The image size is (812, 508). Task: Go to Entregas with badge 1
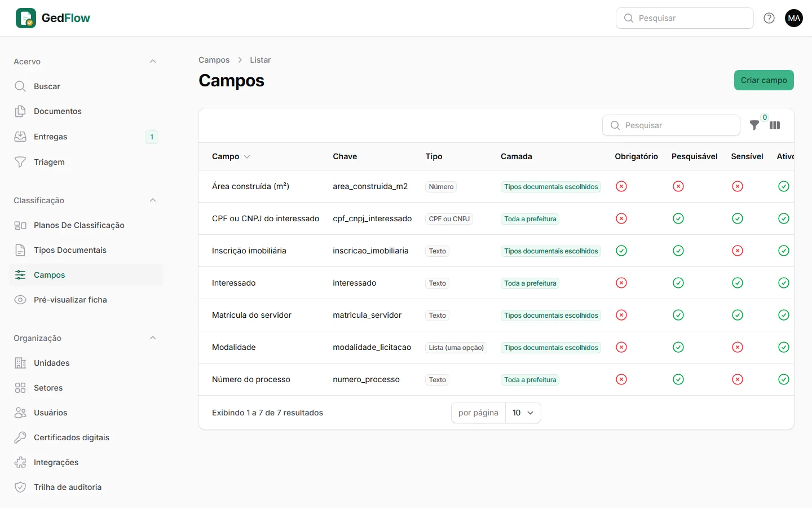(86, 137)
